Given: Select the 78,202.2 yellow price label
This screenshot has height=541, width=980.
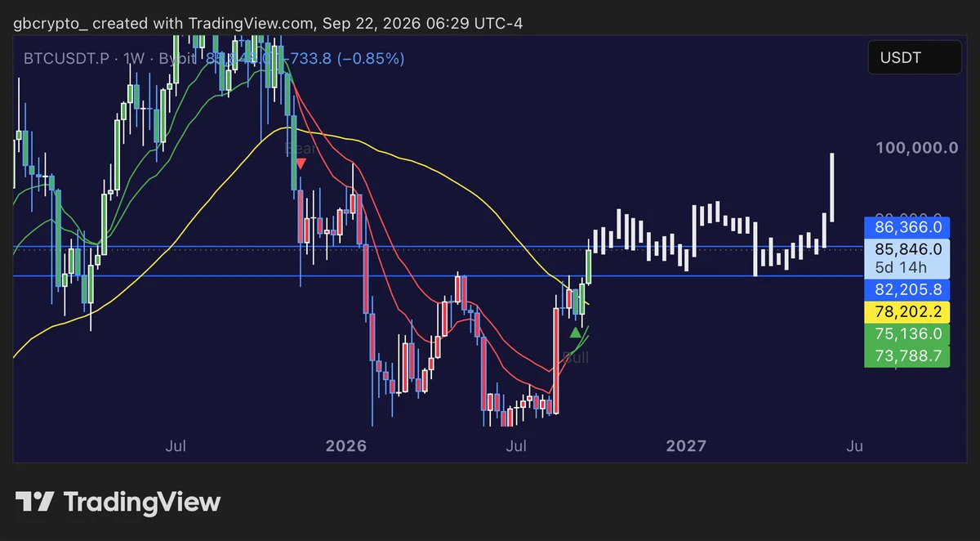Looking at the screenshot, I should click(x=907, y=311).
